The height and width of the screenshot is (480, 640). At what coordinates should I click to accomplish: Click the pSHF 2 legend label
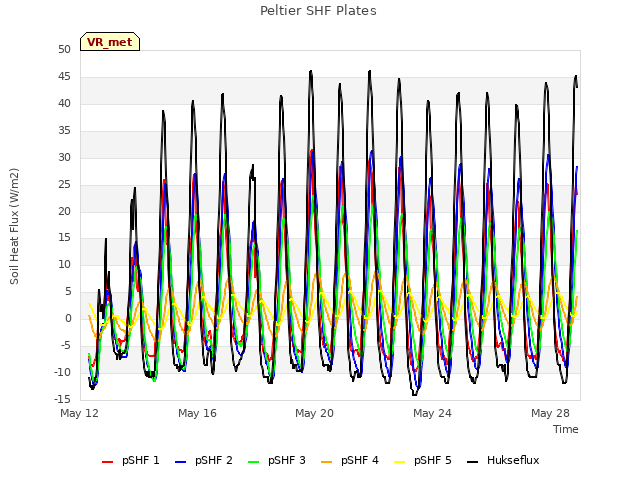(x=213, y=460)
